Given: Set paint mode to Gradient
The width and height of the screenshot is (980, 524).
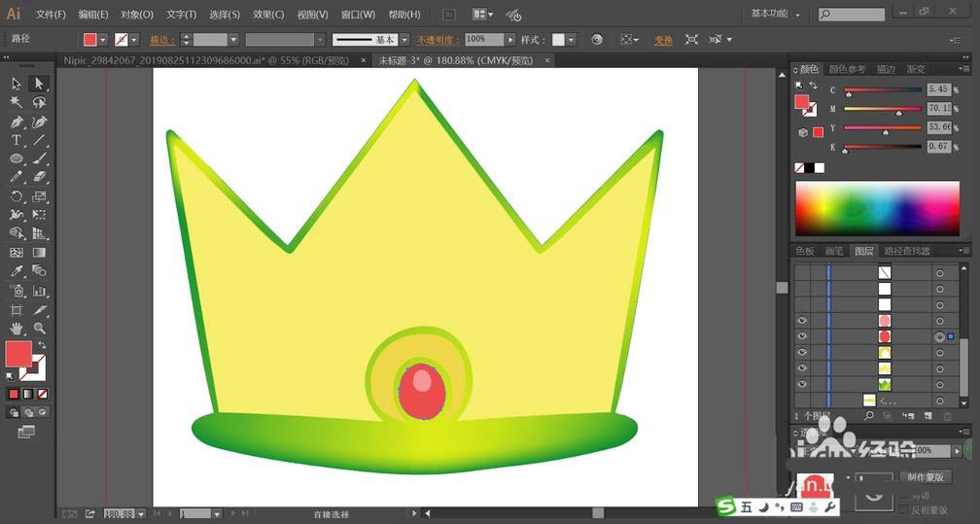Looking at the screenshot, I should point(28,394).
